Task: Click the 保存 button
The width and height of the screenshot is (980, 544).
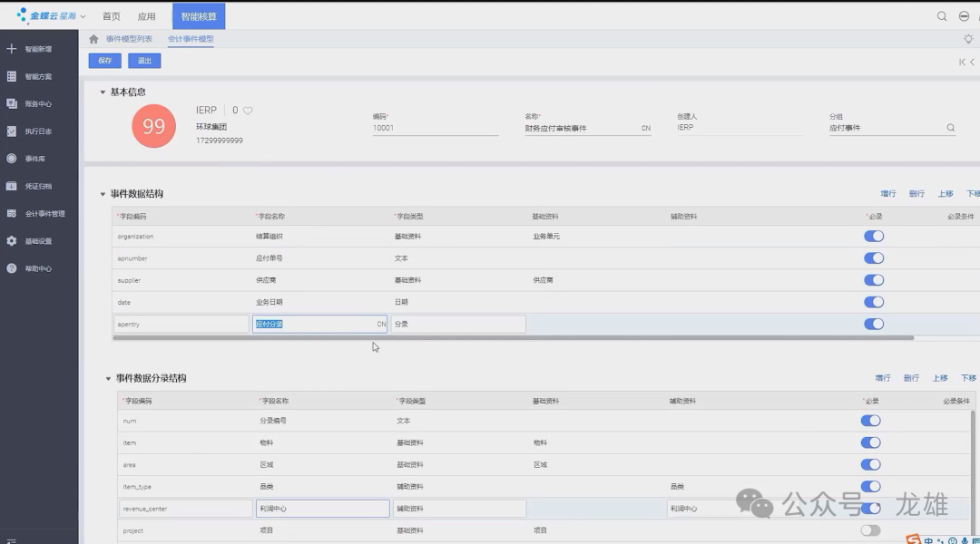Action: click(x=104, y=61)
